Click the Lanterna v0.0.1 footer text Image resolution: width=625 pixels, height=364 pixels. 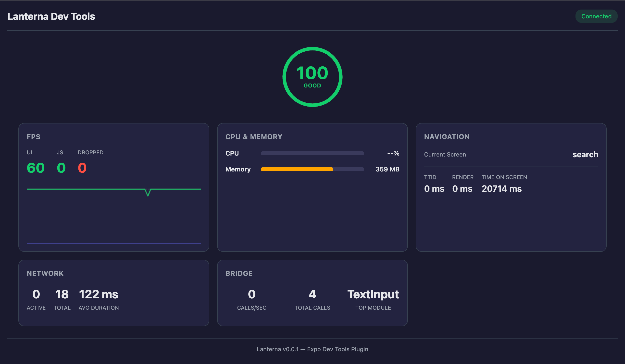[312, 349]
